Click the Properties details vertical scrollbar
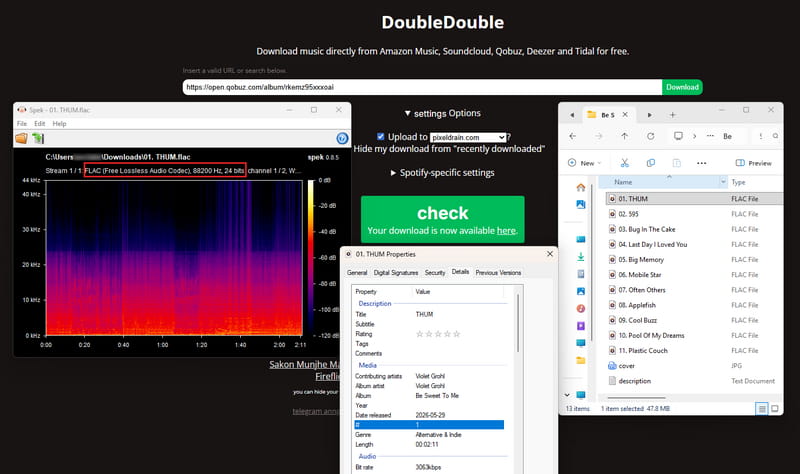The height and width of the screenshot is (474, 800). (x=518, y=323)
